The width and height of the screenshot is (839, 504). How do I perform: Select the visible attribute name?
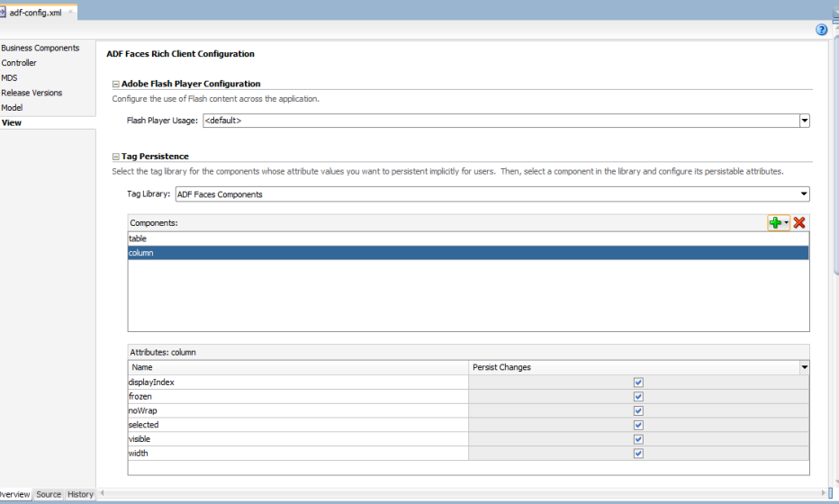(x=140, y=439)
